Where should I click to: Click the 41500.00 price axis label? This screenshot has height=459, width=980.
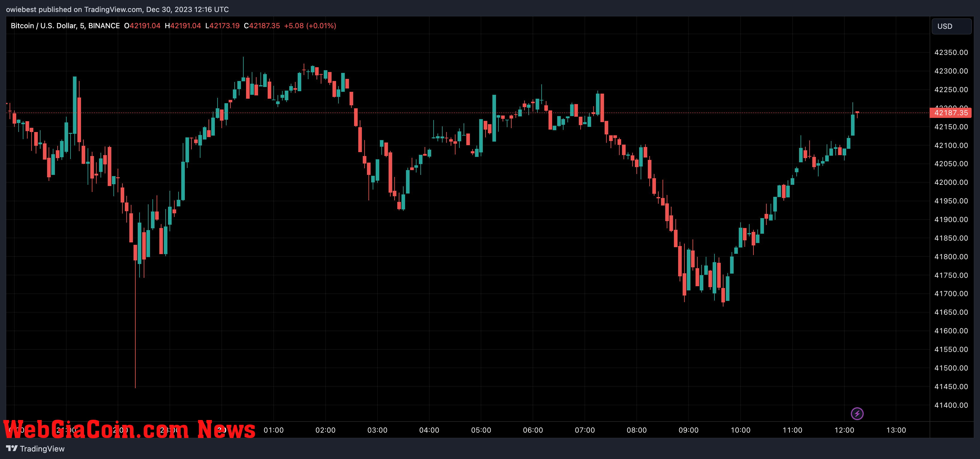951,368
